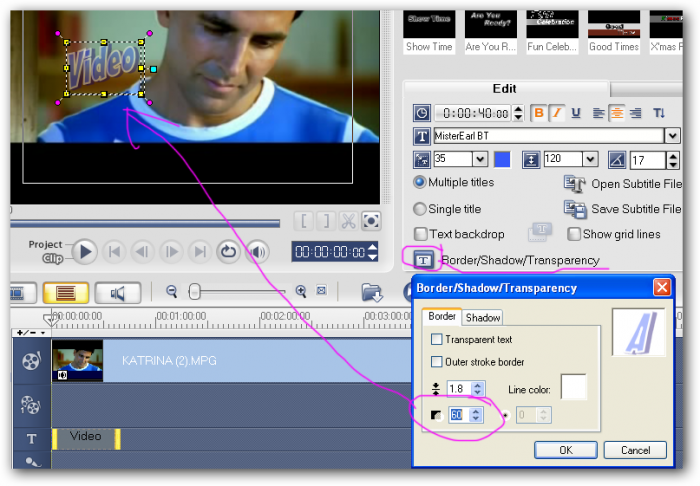This screenshot has width=700, height=486.
Task: Enable Show grid lines checkbox
Action: point(574,234)
